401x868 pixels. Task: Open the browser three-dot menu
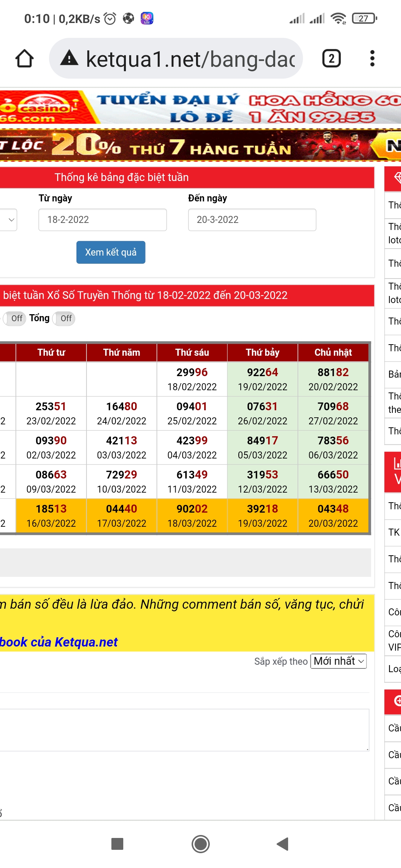372,59
